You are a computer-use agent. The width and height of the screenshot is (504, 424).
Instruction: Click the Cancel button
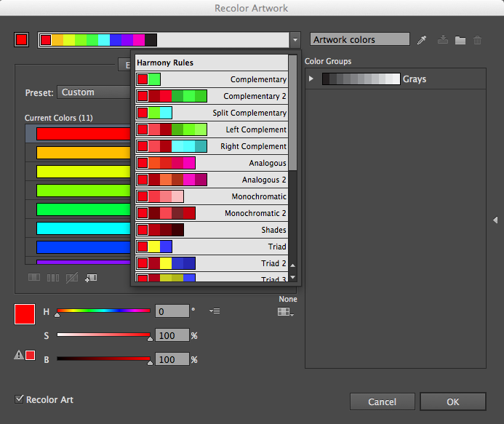pyautogui.click(x=382, y=401)
